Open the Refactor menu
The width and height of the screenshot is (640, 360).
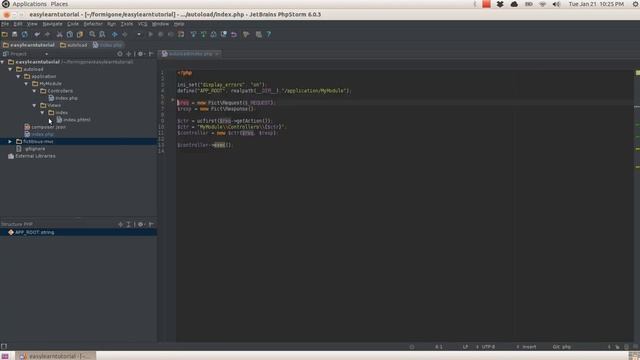(93, 24)
